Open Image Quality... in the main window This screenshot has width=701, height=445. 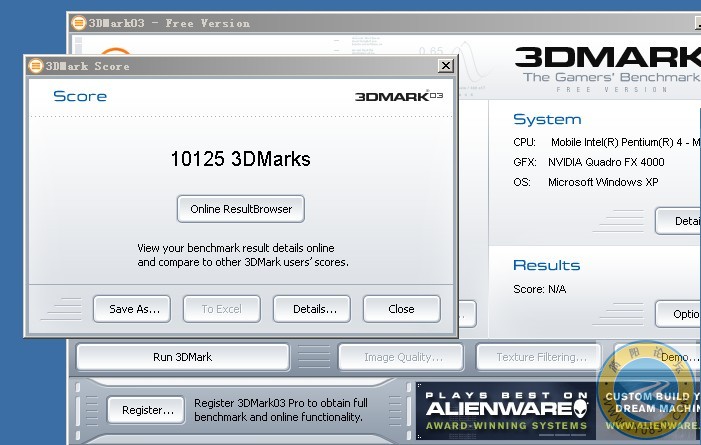pyautogui.click(x=401, y=357)
